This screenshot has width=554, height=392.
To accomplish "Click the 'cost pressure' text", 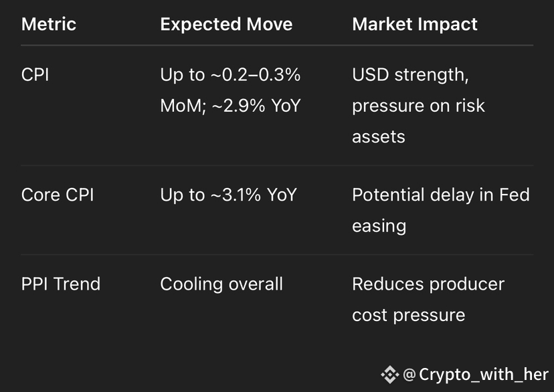I will [x=409, y=315].
